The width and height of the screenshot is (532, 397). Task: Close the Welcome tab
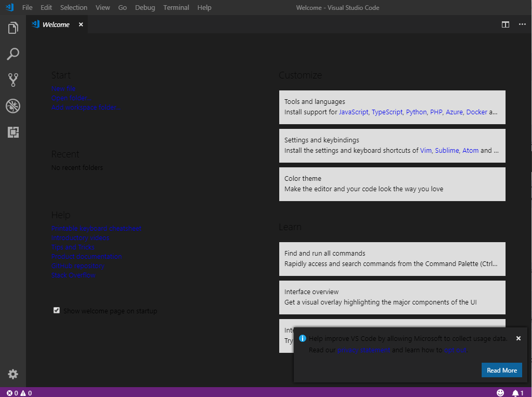tap(81, 24)
